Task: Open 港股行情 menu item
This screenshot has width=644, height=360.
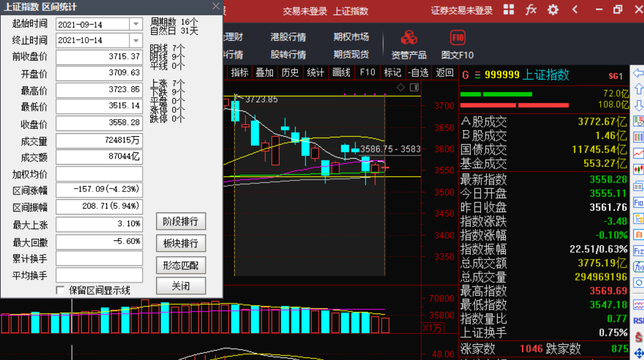Action: click(288, 37)
